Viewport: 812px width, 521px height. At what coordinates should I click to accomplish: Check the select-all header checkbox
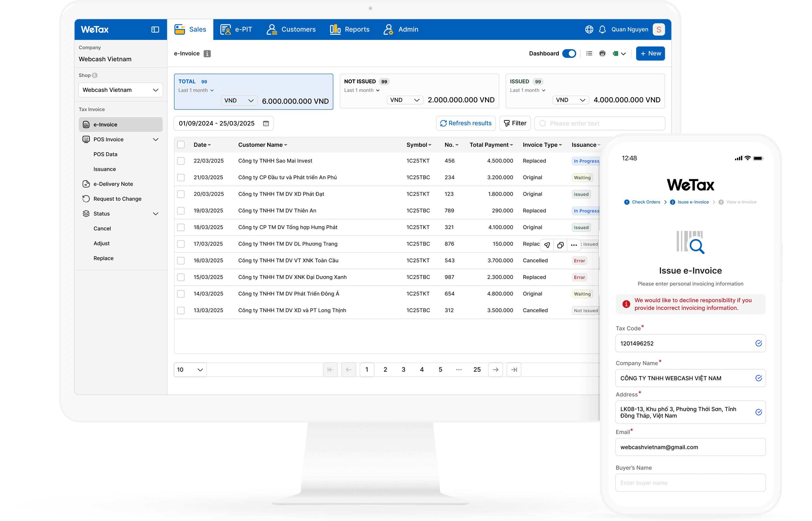(x=181, y=145)
